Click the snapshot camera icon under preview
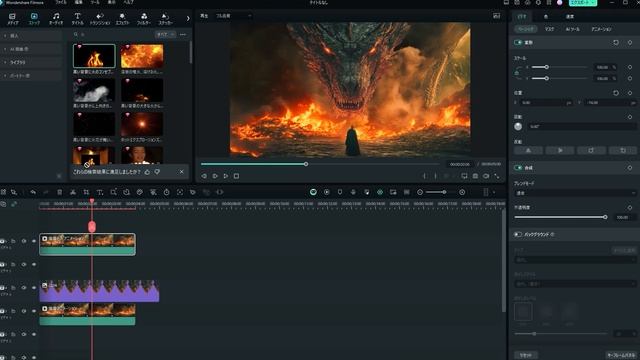Viewport: 640px width, 360px height. coord(475,176)
